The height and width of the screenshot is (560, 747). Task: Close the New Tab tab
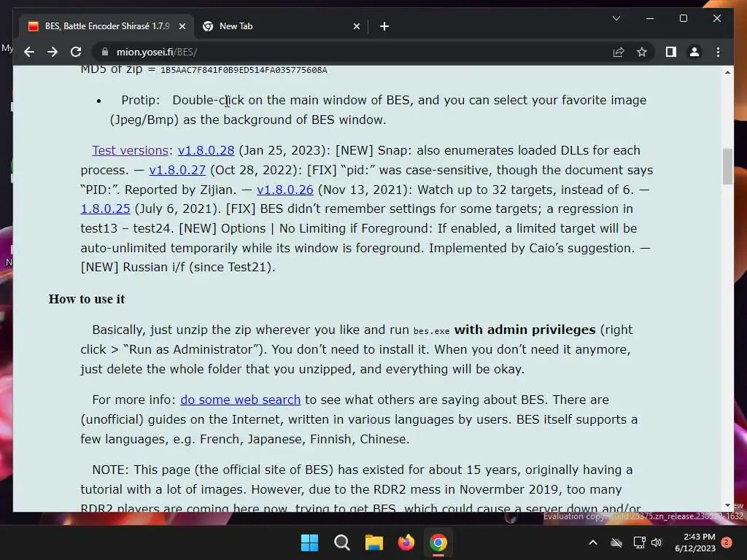tap(356, 26)
